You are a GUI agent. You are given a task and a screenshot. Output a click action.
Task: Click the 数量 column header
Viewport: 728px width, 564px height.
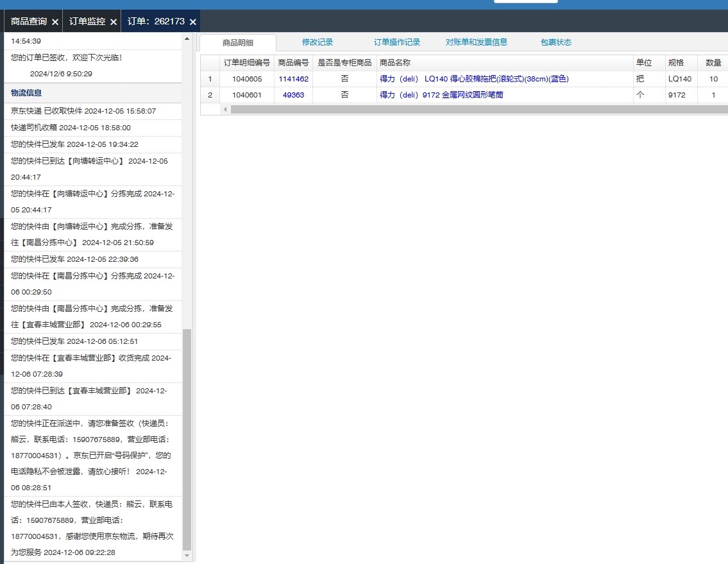[713, 63]
